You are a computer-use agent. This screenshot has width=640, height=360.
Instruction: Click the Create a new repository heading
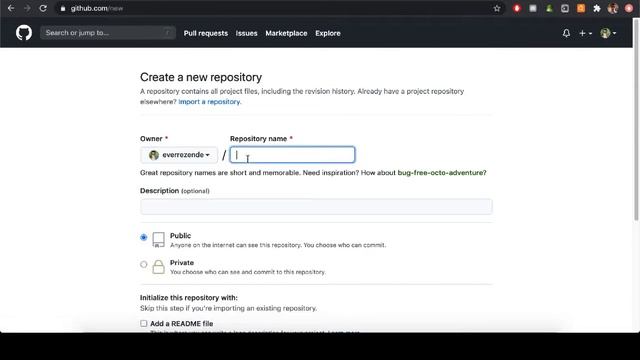click(201, 77)
